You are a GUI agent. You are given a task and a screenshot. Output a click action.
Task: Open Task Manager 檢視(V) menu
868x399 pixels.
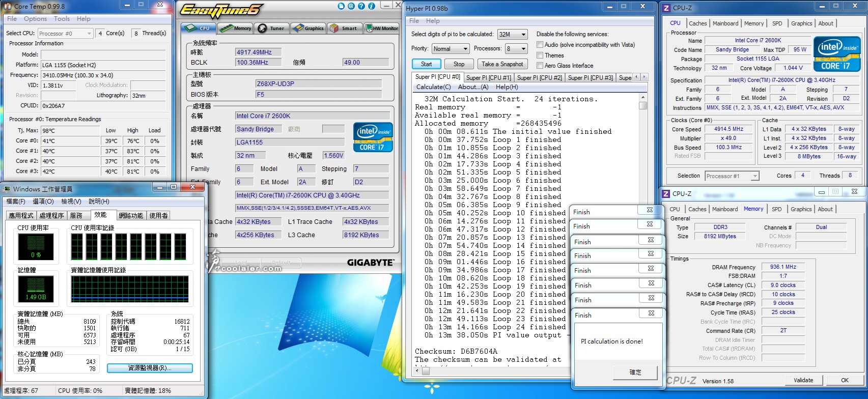[x=71, y=202]
